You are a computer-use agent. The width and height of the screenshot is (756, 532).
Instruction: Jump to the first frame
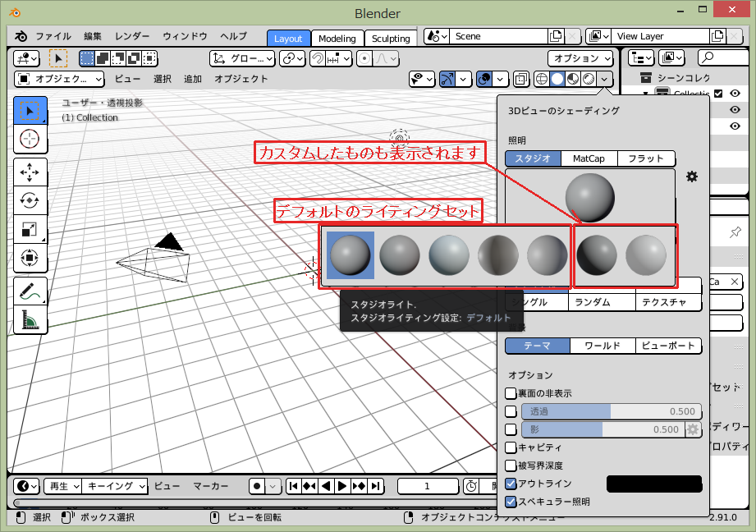tap(293, 486)
